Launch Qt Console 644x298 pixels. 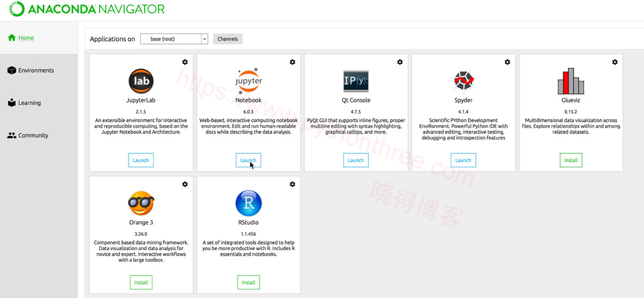pos(356,160)
